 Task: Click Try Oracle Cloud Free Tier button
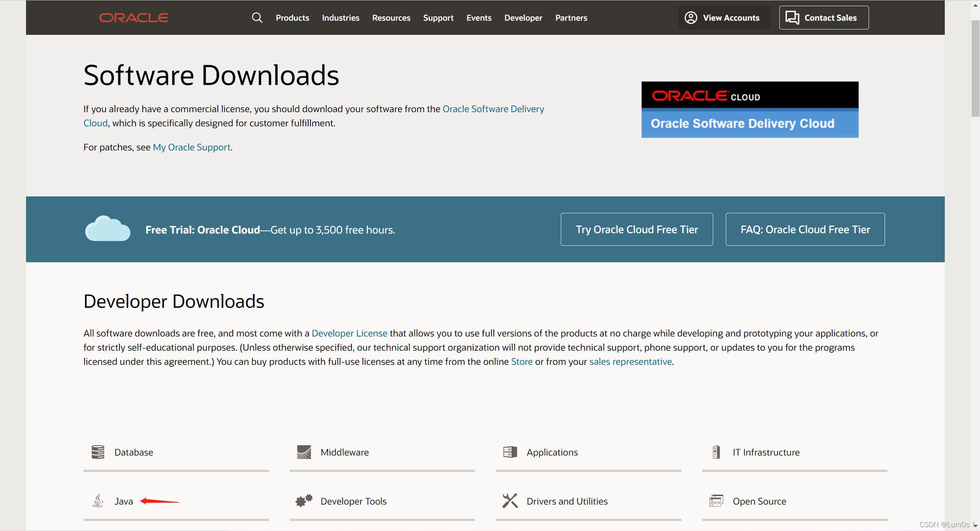click(637, 229)
